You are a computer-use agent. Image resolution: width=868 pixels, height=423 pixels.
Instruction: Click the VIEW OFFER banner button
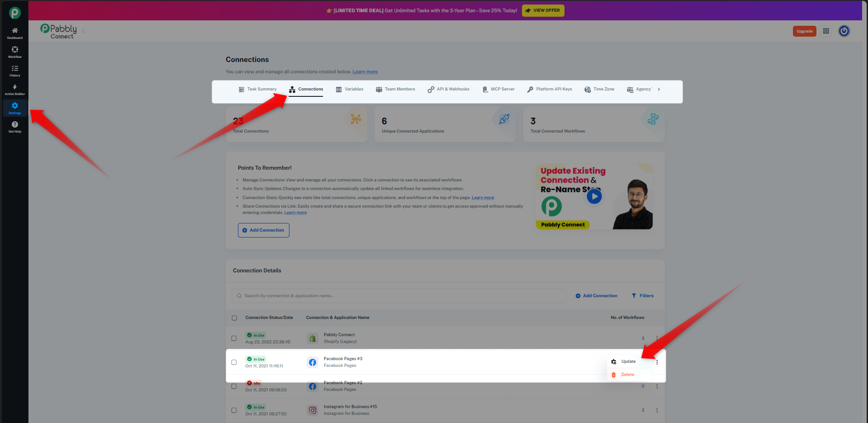pos(543,10)
